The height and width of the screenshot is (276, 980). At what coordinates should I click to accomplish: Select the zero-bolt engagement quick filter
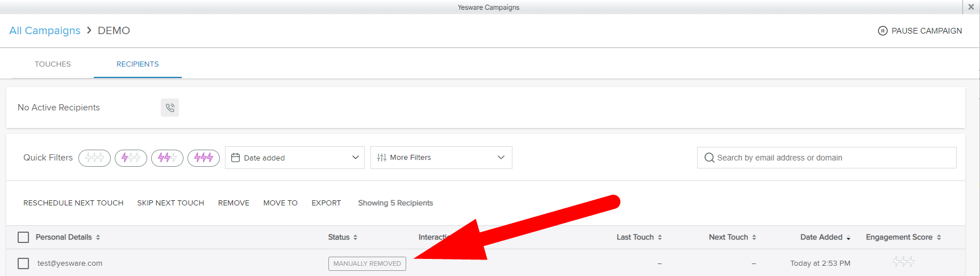pos(94,158)
